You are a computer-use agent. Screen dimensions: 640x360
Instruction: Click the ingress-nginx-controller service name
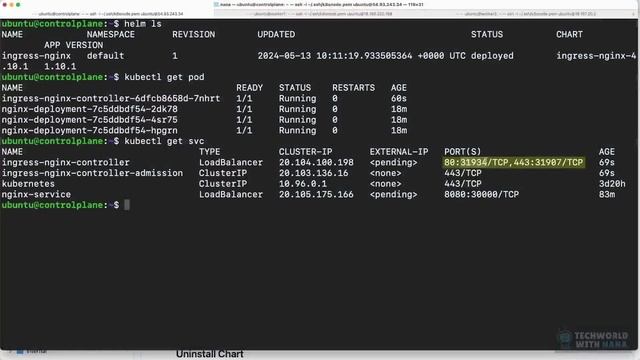65,162
